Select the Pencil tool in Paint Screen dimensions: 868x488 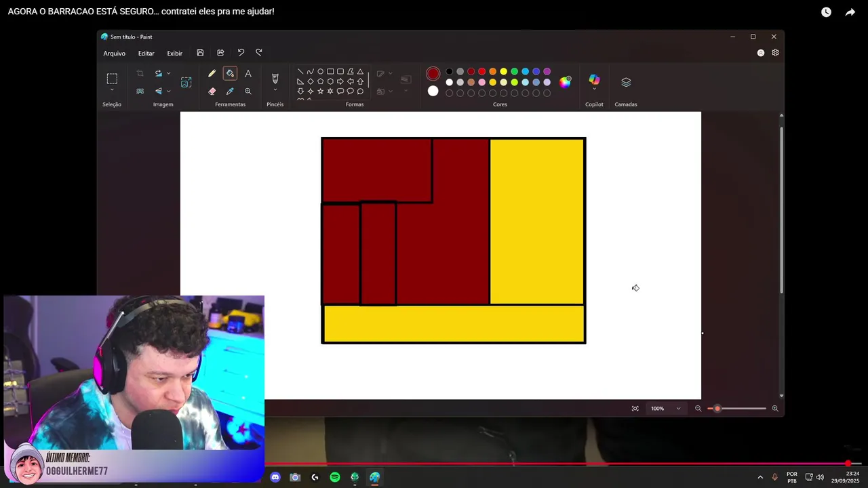click(x=212, y=73)
